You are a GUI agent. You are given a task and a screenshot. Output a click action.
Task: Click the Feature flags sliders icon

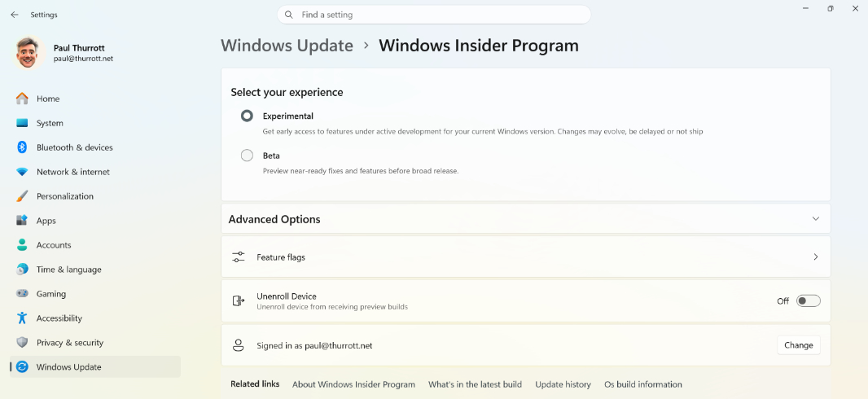239,257
